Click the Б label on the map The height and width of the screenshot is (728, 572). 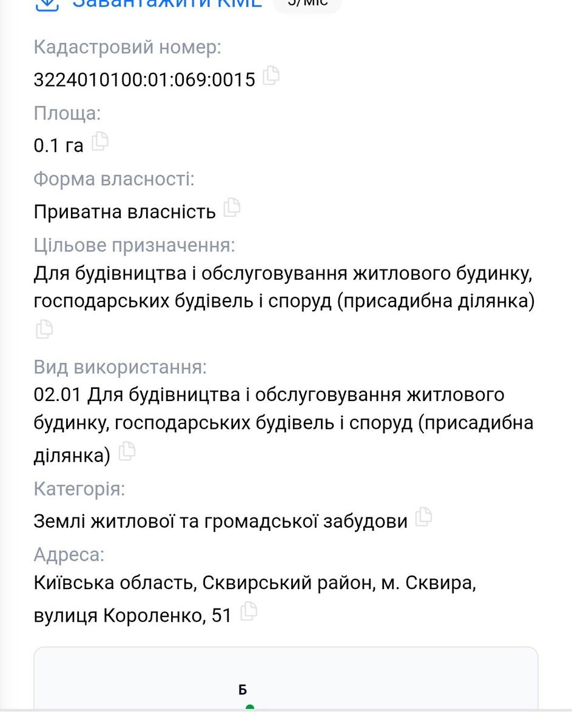click(243, 690)
